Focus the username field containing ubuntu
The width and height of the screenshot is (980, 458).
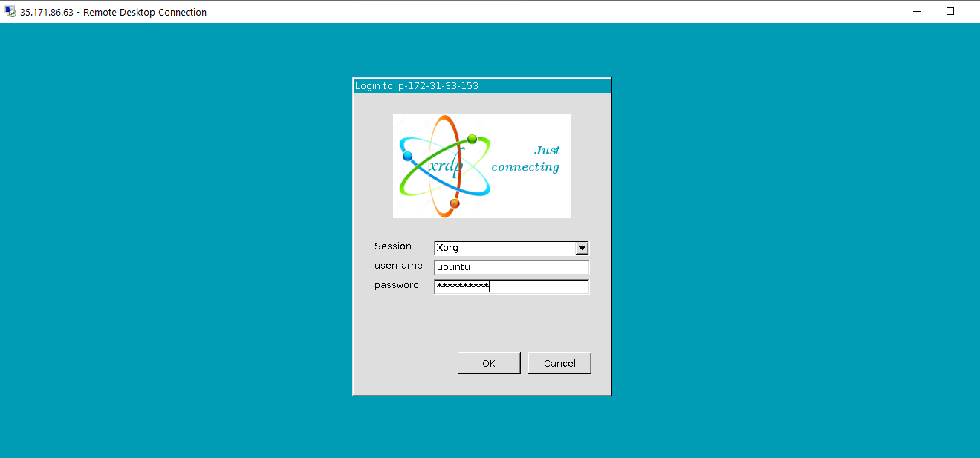pyautogui.click(x=511, y=267)
